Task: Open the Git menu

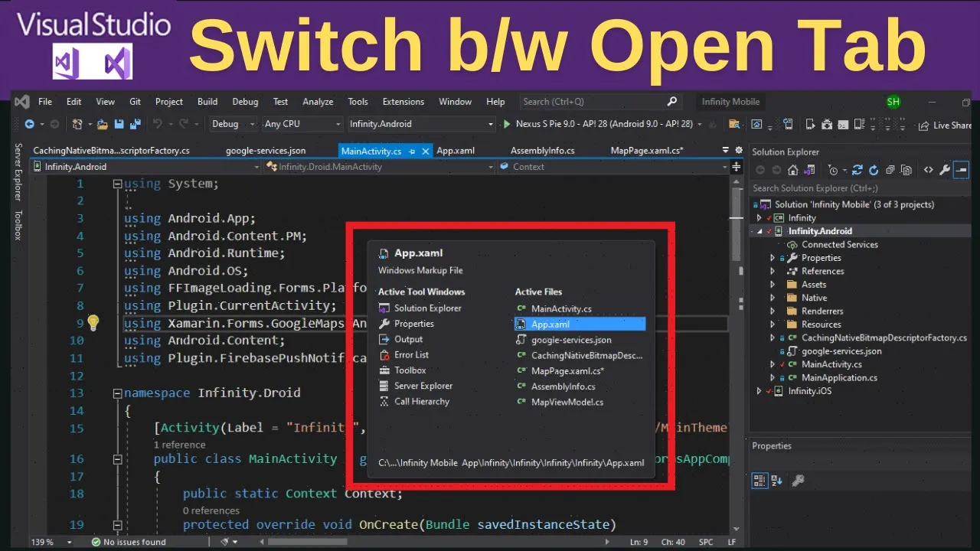Action: [135, 102]
